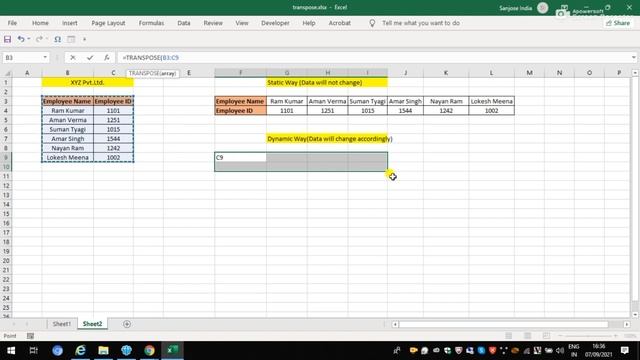640x360 pixels.
Task: Cancel formula entry with the X icon
Action: [x=73, y=58]
